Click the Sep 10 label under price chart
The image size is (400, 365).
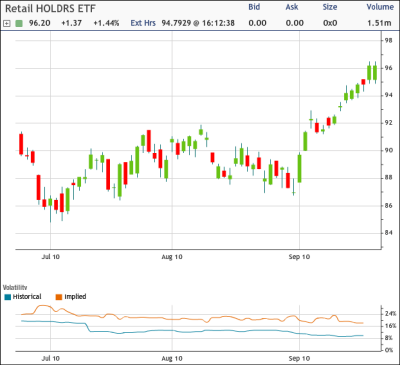(x=299, y=257)
